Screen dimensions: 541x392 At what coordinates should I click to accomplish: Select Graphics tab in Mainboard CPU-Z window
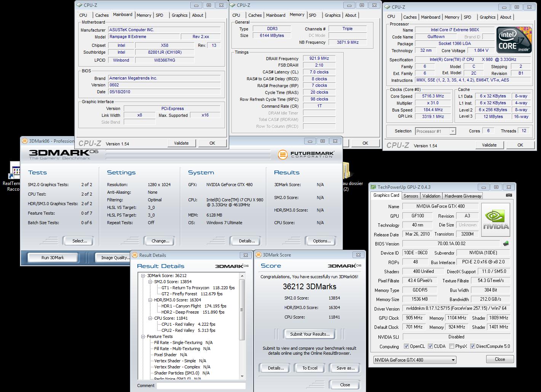179,15
